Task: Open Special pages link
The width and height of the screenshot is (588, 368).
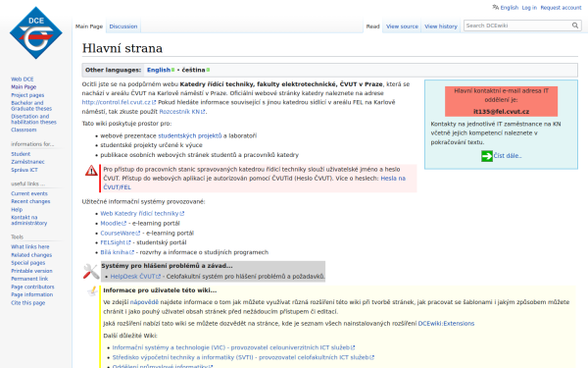Action: pyautogui.click(x=27, y=263)
